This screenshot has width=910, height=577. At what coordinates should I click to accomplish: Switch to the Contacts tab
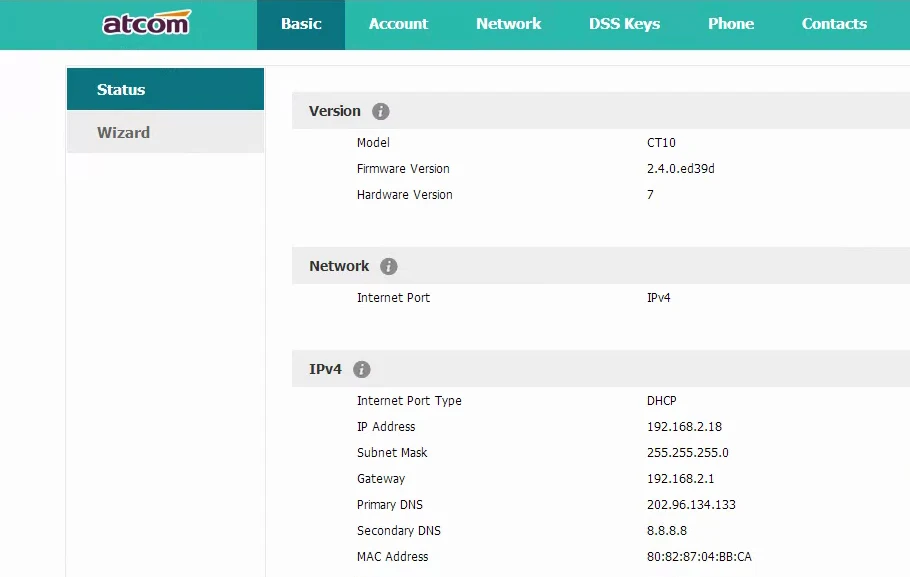coord(834,24)
